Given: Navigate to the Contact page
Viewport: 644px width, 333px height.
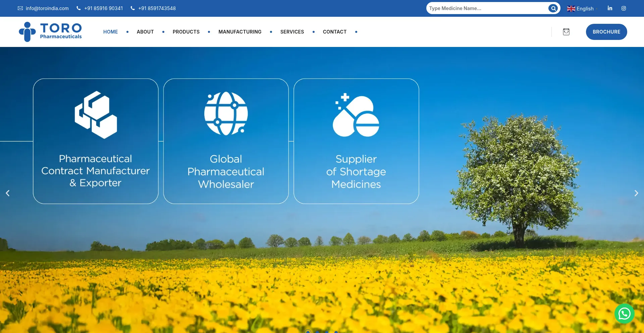Looking at the screenshot, I should (x=334, y=32).
